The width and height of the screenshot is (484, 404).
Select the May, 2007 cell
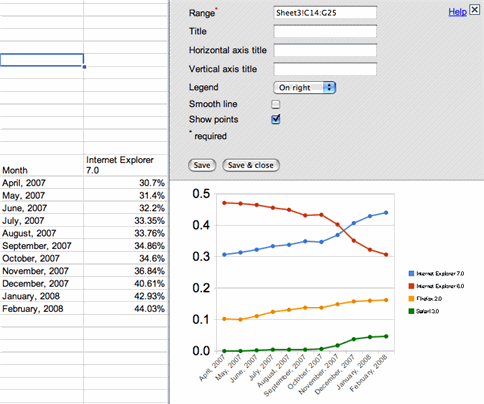coord(42,195)
